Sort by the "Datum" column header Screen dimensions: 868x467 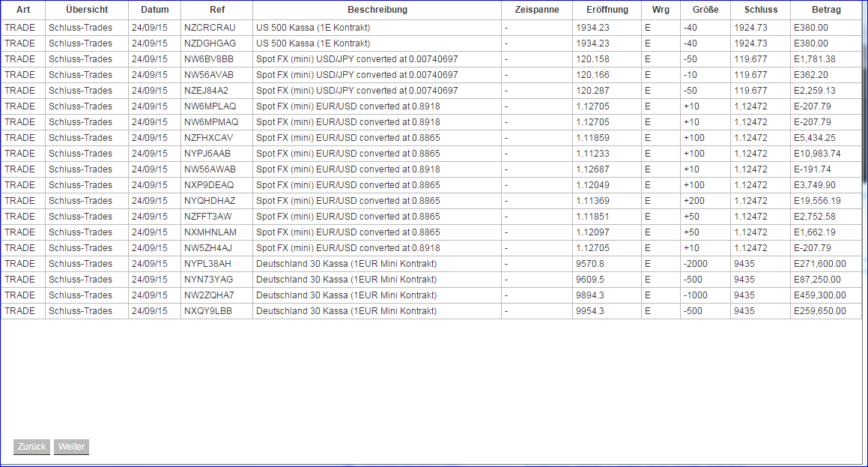pos(154,10)
